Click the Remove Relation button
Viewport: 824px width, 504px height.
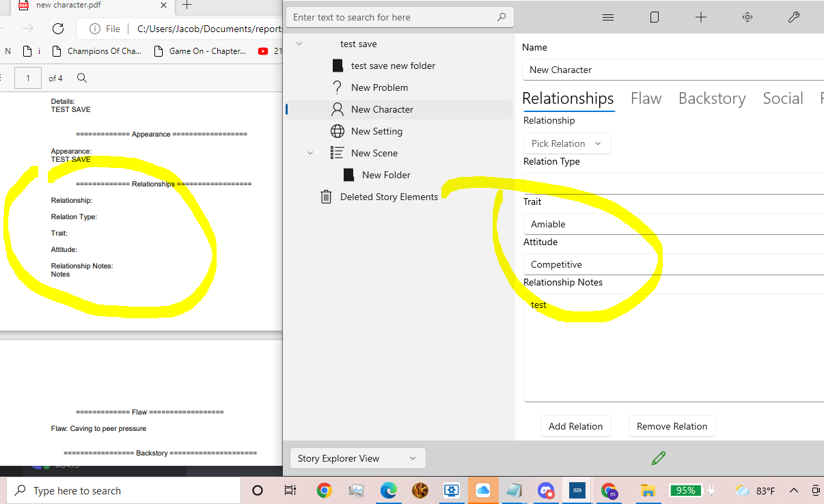coord(672,425)
